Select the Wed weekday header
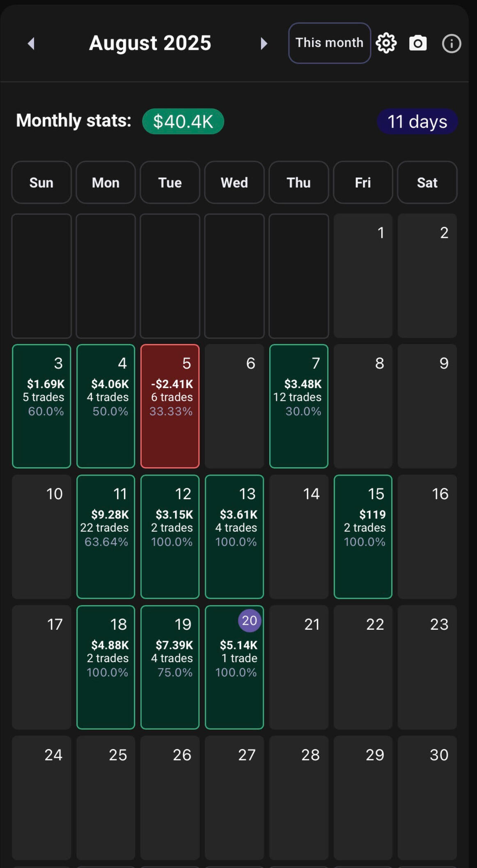The width and height of the screenshot is (477, 868). tap(234, 183)
